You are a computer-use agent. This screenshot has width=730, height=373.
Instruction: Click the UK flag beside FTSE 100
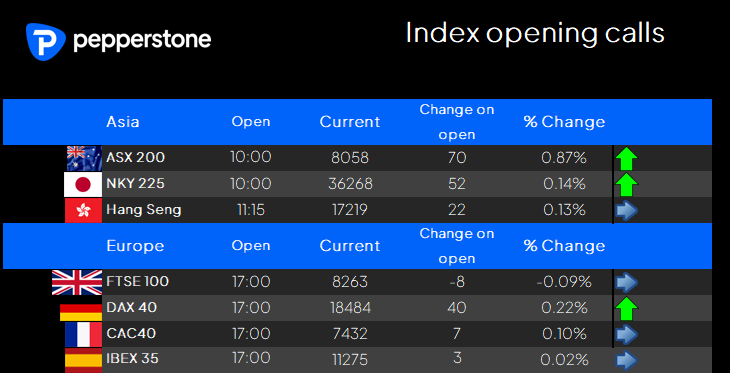coord(77,283)
